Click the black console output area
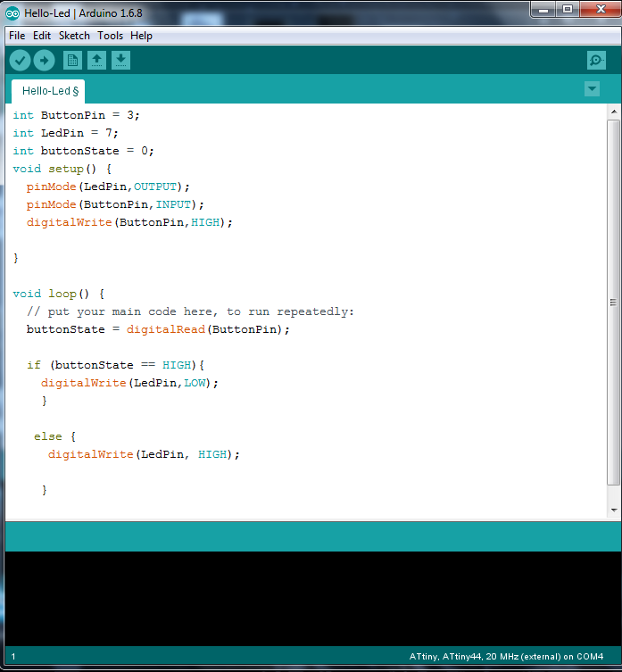The width and height of the screenshot is (622, 672). (312, 599)
